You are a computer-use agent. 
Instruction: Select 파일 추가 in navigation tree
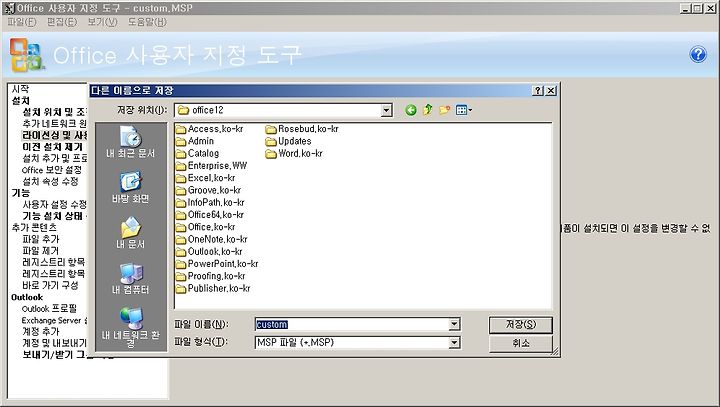pyautogui.click(x=41, y=239)
